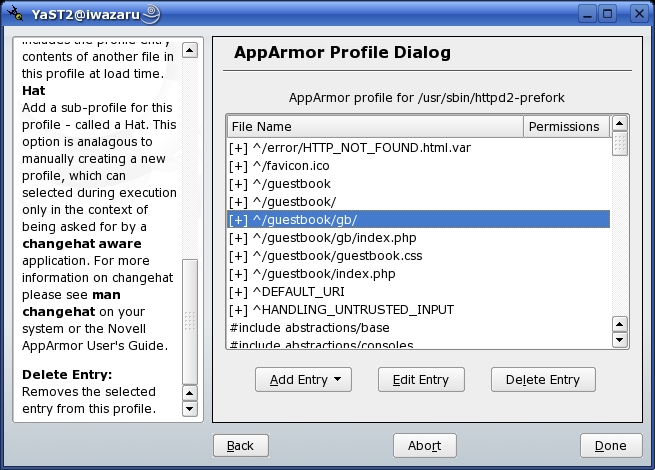Click the down arrow of the help text scrollbar
This screenshot has height=470, width=655.
pos(190,409)
